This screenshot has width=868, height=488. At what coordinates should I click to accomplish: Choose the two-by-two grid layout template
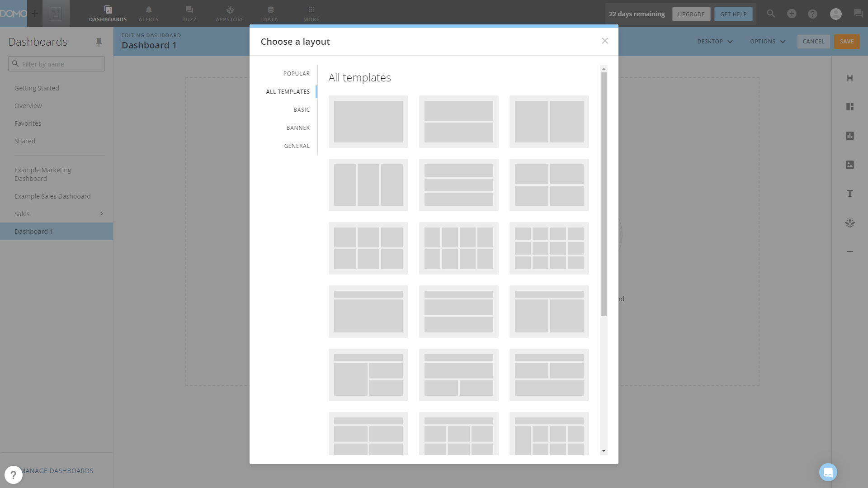tap(549, 185)
